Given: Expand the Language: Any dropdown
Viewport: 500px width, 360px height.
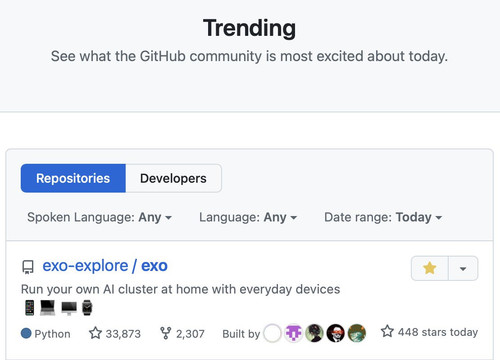Looking at the screenshot, I should (248, 217).
